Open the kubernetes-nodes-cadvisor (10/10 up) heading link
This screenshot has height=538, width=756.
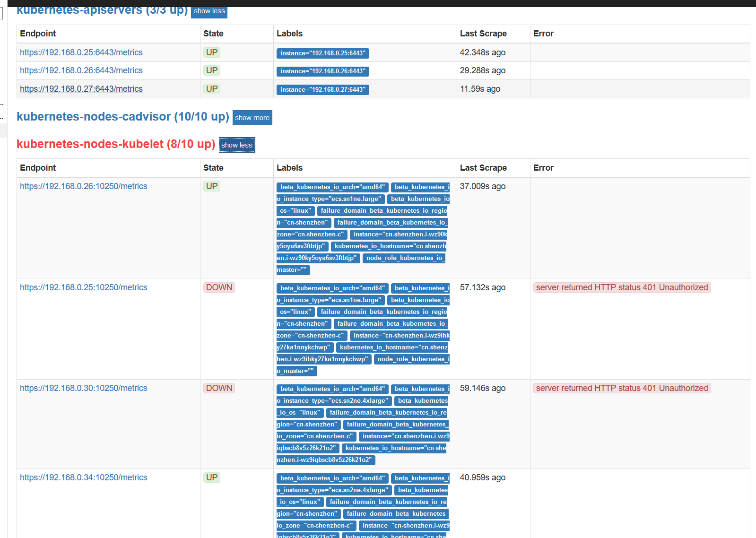[x=123, y=117]
